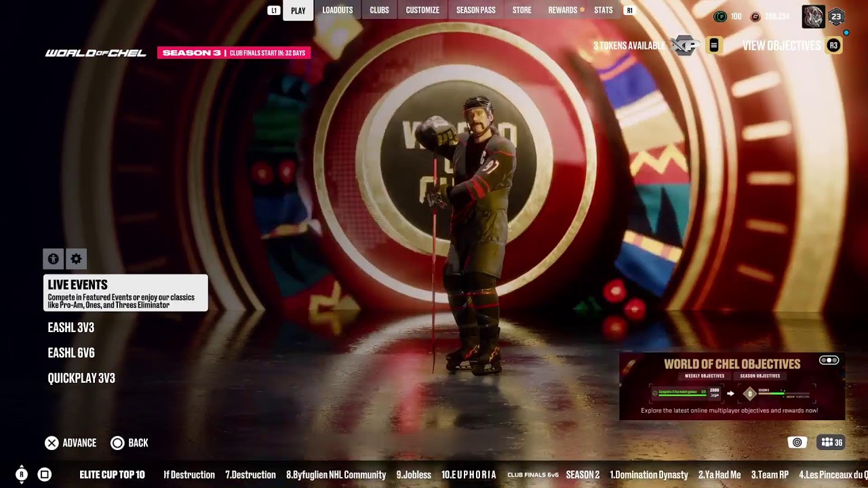Click the Explore the latest objectives description text
Image resolution: width=868 pixels, height=488 pixels.
click(x=730, y=410)
